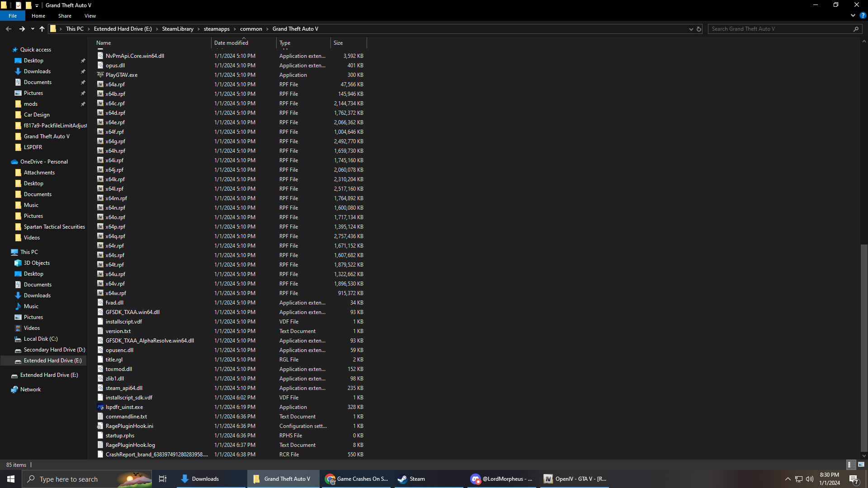This screenshot has height=488, width=868.
Task: Open the address bar history dropdown
Action: click(691, 29)
